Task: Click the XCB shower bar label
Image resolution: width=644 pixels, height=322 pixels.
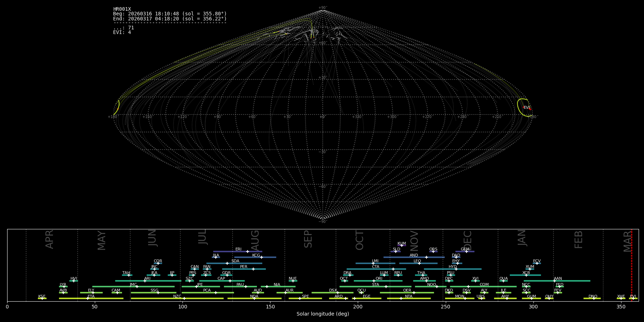Action: pyautogui.click(x=526, y=273)
